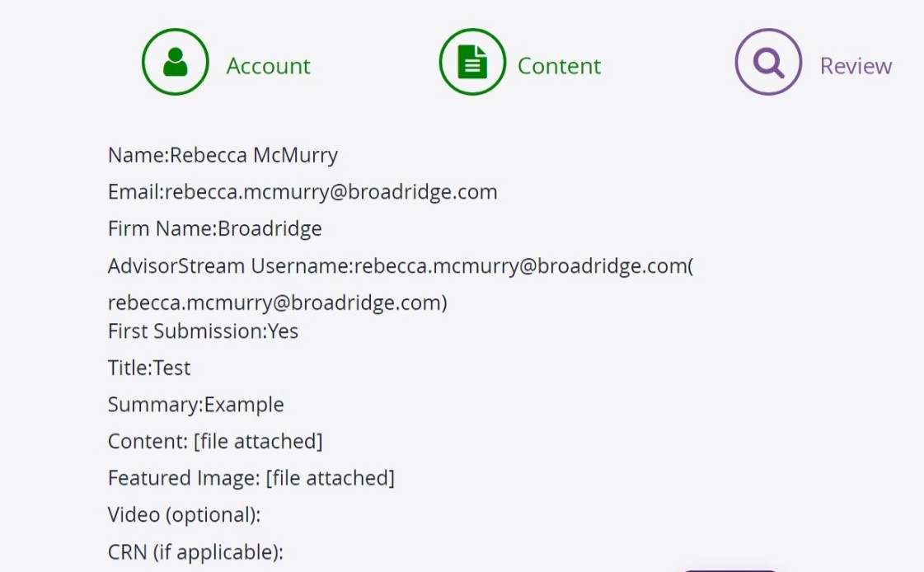Click the 'Video (optional):' line
The image size is (924, 572).
pyautogui.click(x=184, y=515)
